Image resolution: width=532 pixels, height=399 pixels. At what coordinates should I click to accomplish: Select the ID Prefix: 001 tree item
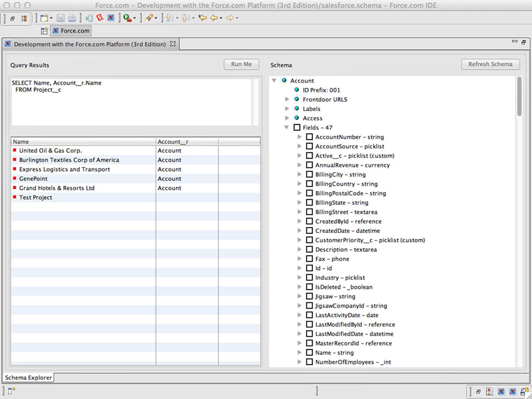point(321,90)
